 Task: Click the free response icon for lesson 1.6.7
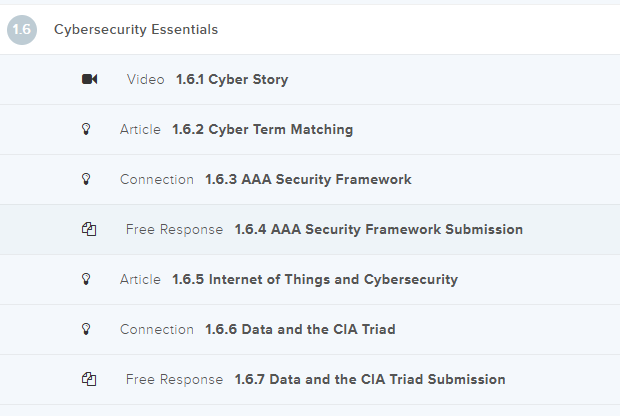88,380
